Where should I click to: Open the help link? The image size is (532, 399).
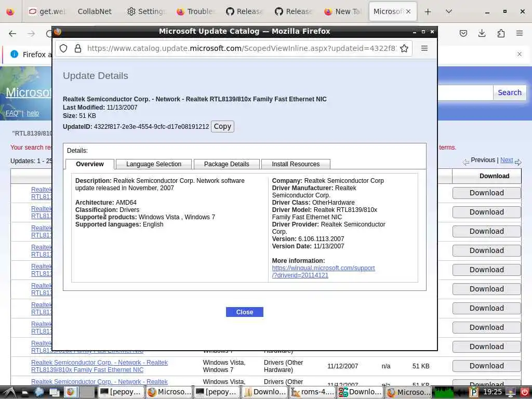pyautogui.click(x=33, y=113)
